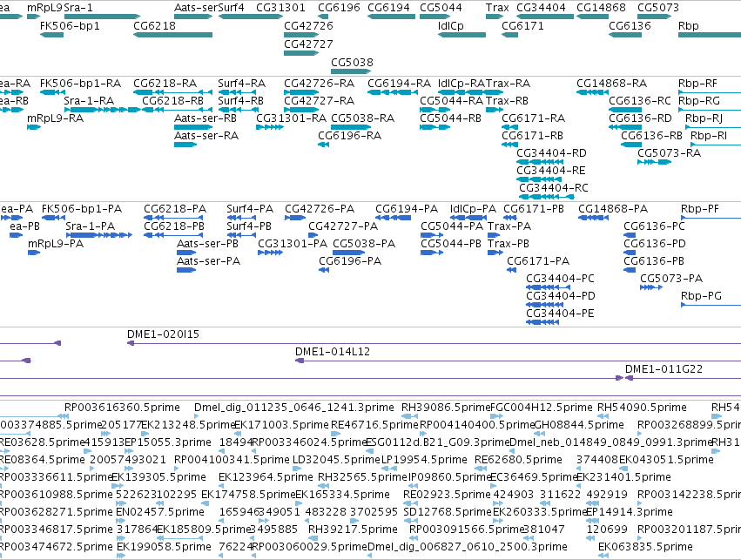Image resolution: width=741 pixels, height=560 pixels.
Task: Select EST EN02457.5prime
Action: pyautogui.click(x=160, y=512)
